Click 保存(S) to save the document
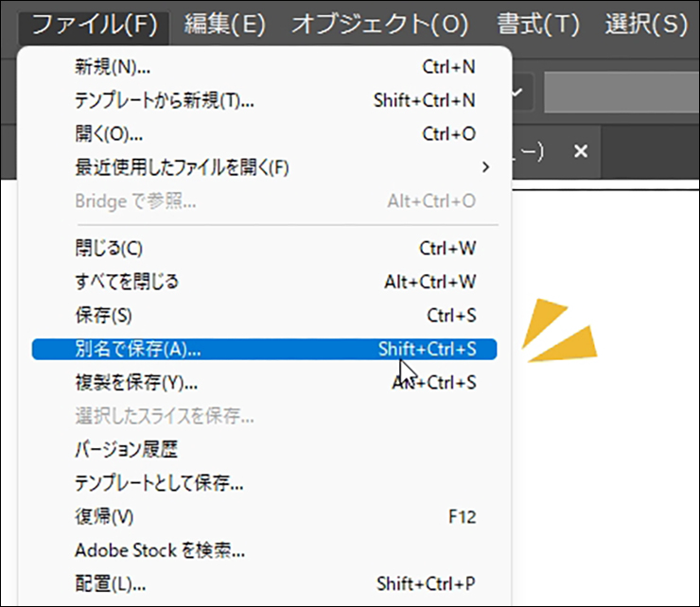The image size is (700, 607). click(103, 315)
